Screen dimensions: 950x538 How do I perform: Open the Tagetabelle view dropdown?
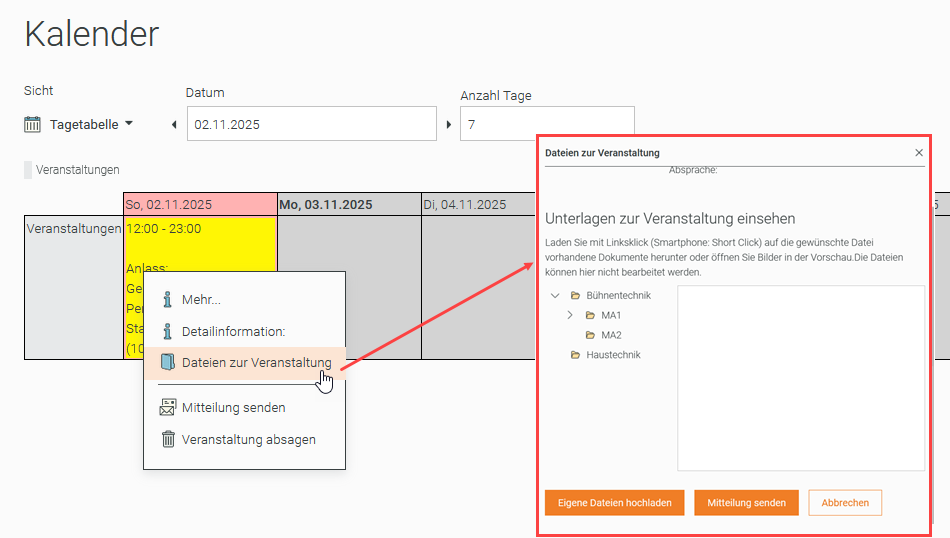pos(91,125)
